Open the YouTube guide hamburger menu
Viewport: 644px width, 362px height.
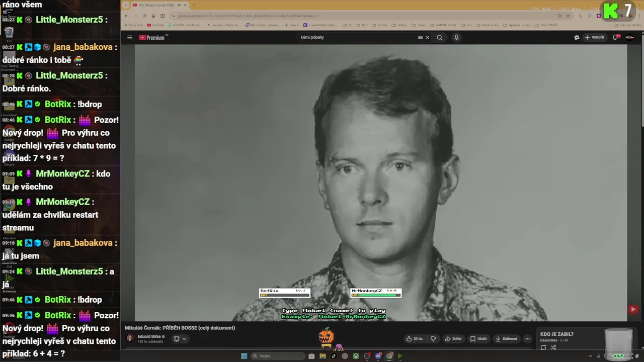pos(129,37)
